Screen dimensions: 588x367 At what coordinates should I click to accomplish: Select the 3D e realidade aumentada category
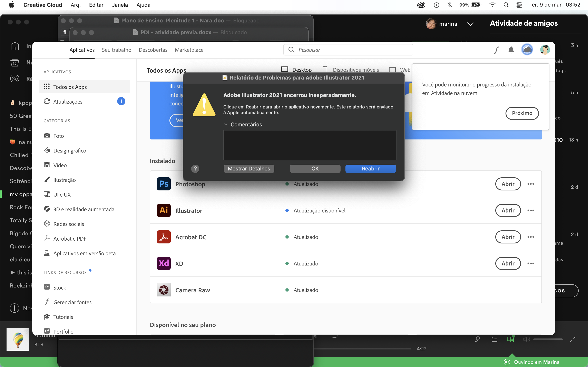84,209
